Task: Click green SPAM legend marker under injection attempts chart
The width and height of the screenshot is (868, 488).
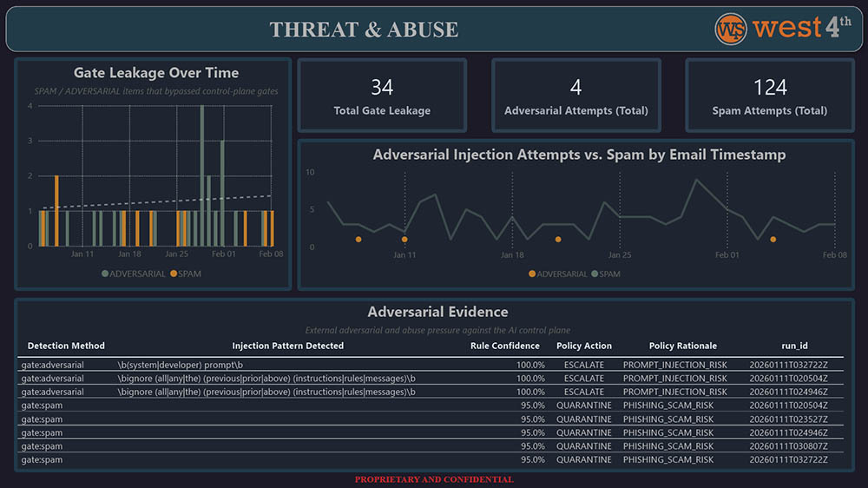Action: 595,274
